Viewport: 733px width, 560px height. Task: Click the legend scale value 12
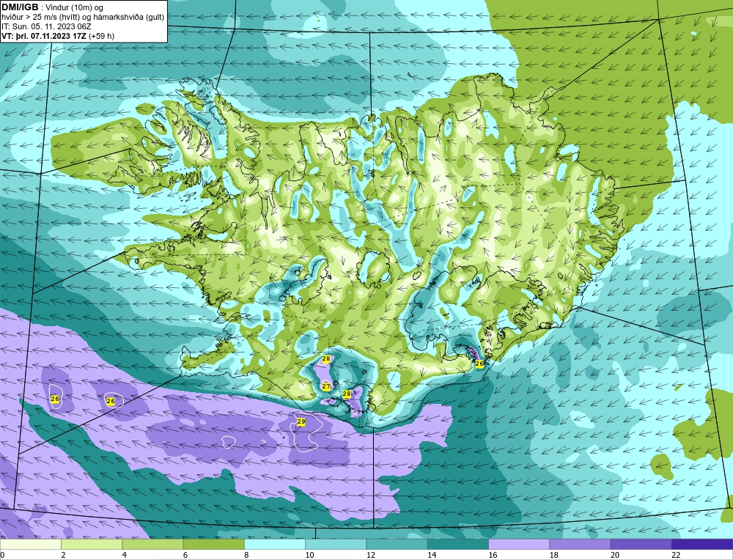pyautogui.click(x=370, y=556)
